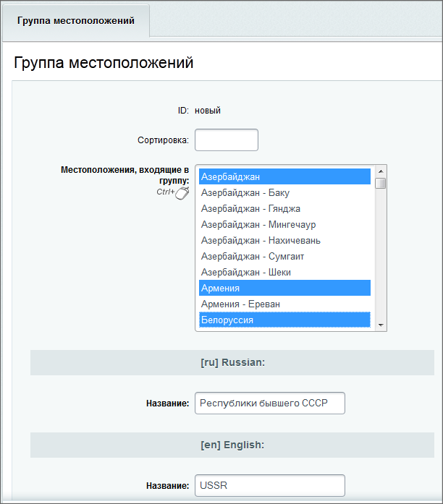Image resolution: width=443 pixels, height=504 pixels.
Task: Select Армения in the locations list
Action: point(284,288)
